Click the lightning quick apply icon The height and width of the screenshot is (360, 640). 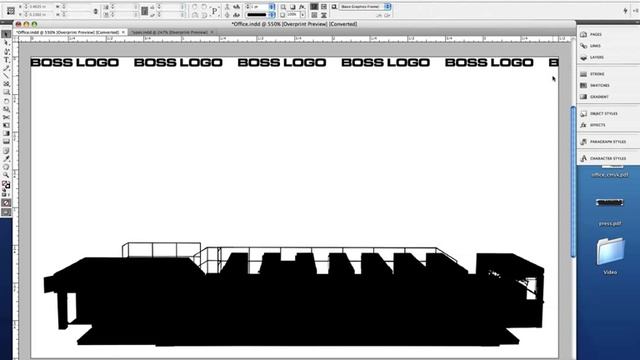[x=625, y=11]
